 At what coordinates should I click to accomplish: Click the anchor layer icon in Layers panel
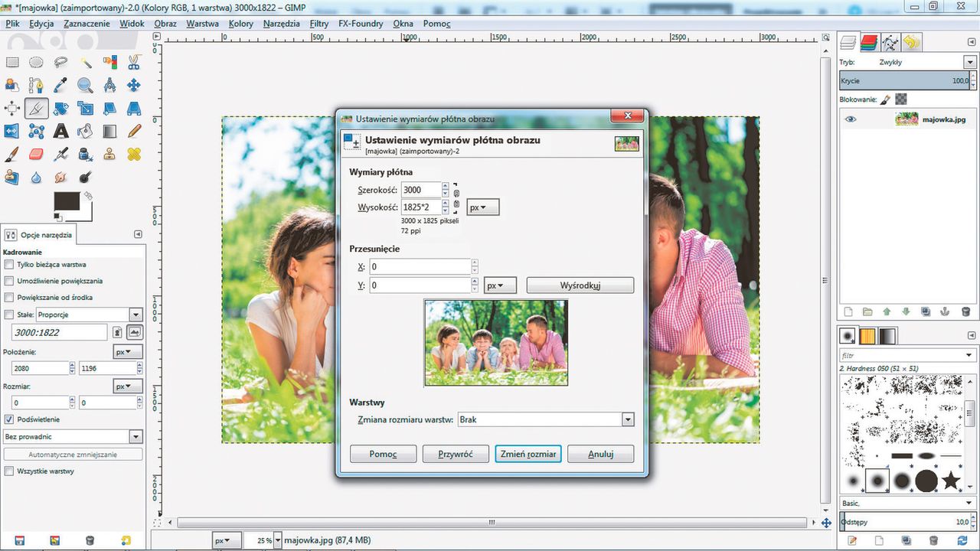coord(946,311)
